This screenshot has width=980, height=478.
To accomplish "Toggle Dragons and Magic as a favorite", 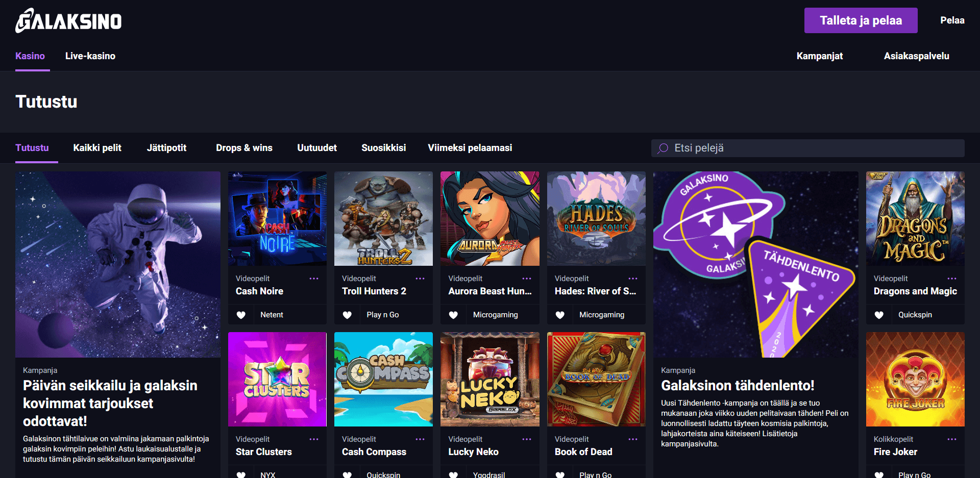I will [879, 315].
